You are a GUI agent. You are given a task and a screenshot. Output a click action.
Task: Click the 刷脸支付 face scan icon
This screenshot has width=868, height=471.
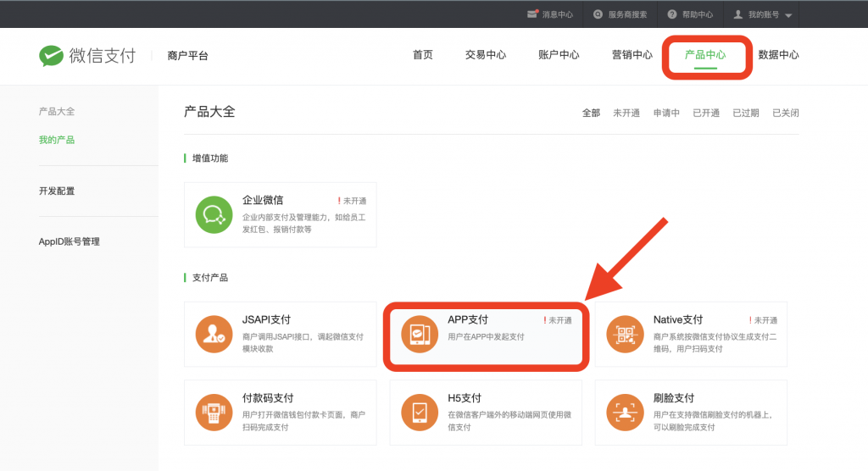click(x=625, y=413)
